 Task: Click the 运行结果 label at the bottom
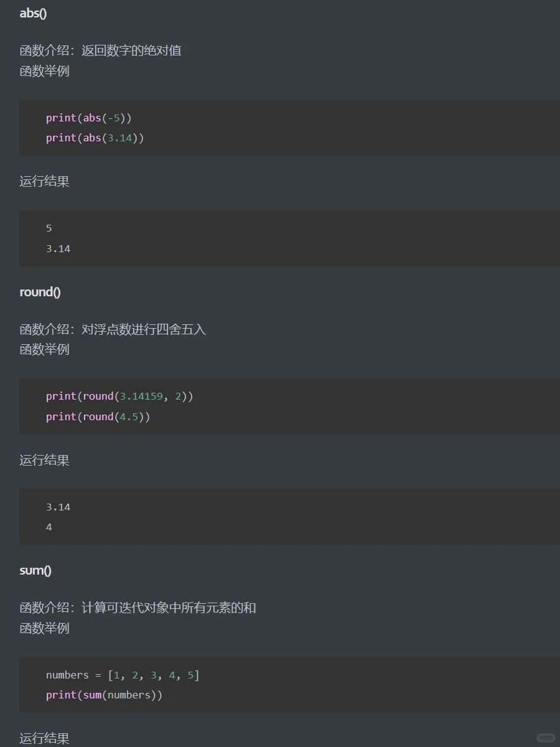(44, 738)
